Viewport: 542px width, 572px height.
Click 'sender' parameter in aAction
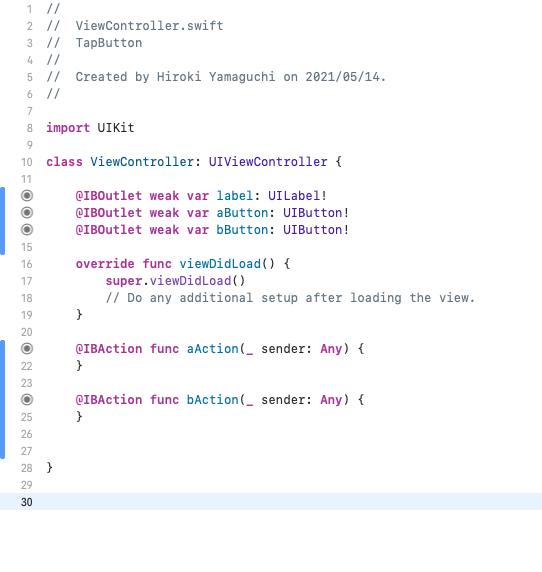pyautogui.click(x=283, y=349)
